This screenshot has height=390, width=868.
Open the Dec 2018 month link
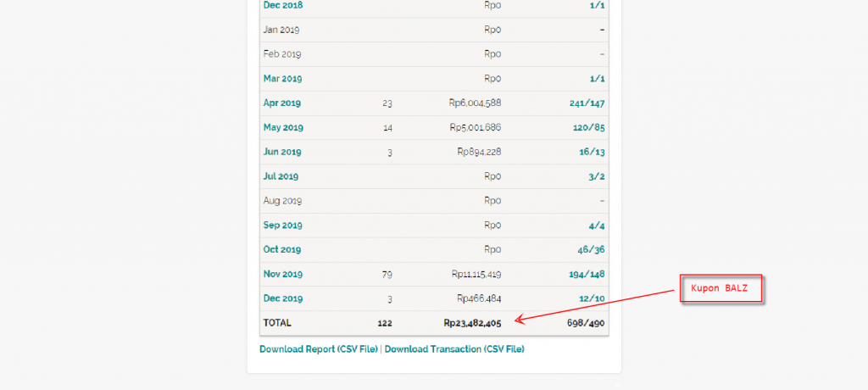(x=283, y=6)
